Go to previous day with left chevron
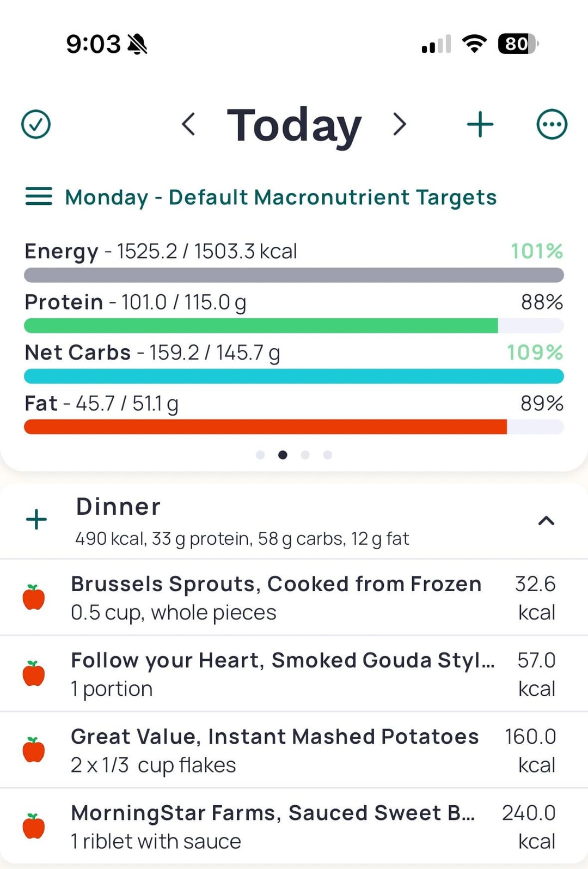Image resolution: width=588 pixels, height=869 pixels. (188, 124)
